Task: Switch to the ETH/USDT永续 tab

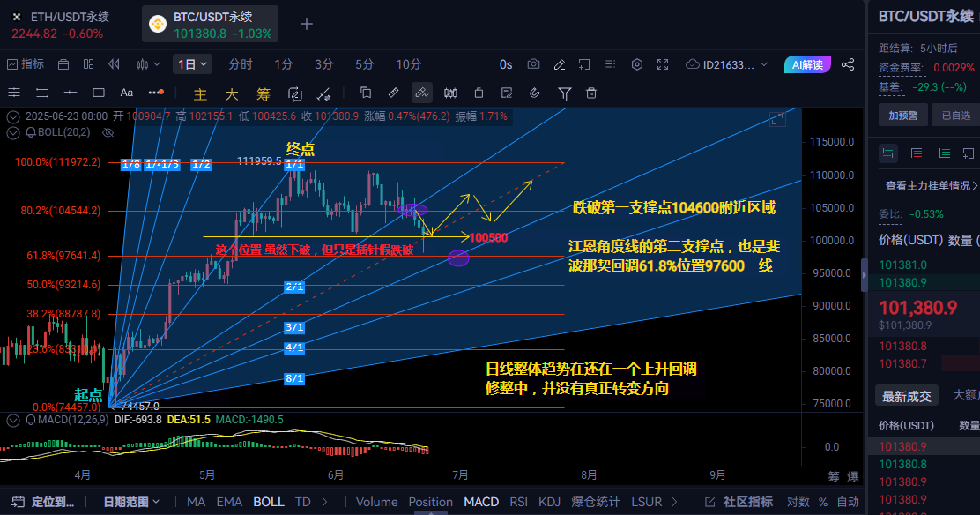Action: pos(66,25)
